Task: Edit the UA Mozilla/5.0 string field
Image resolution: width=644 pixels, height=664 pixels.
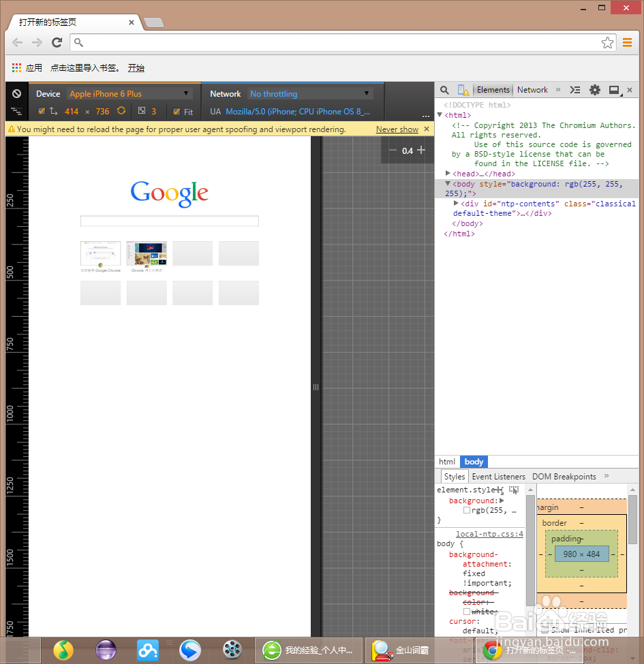Action: [297, 112]
